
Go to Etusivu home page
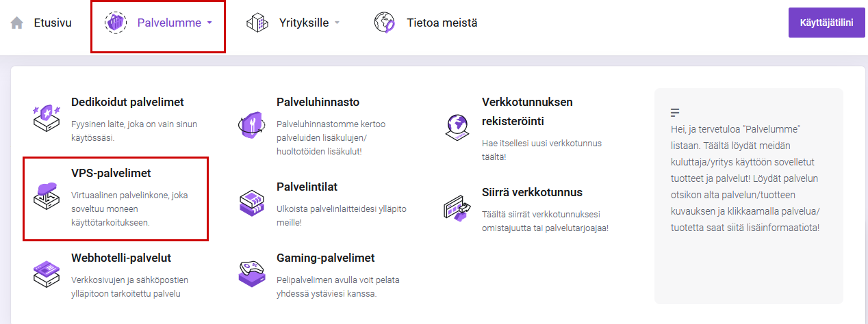[53, 23]
